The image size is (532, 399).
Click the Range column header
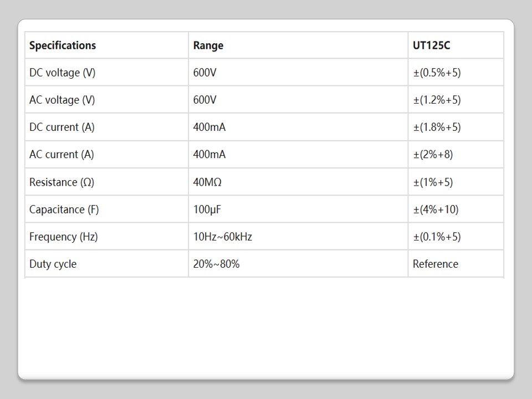coord(208,45)
